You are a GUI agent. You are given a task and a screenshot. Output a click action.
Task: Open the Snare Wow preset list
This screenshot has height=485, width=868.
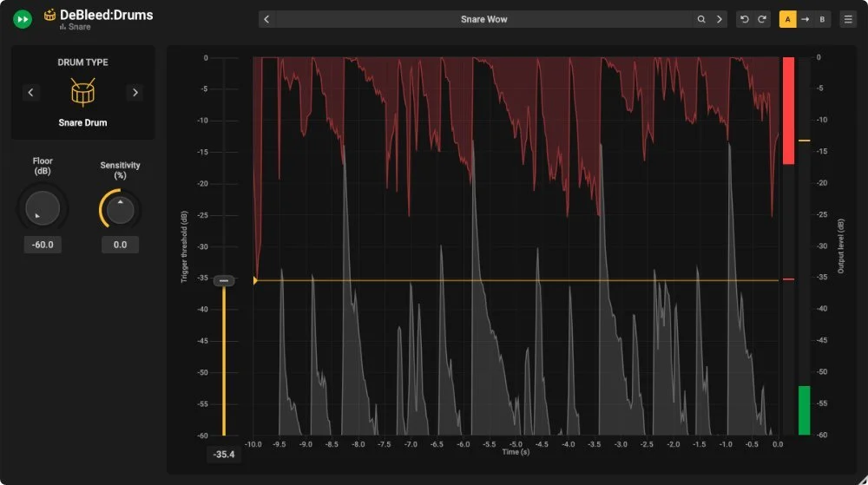[483, 19]
